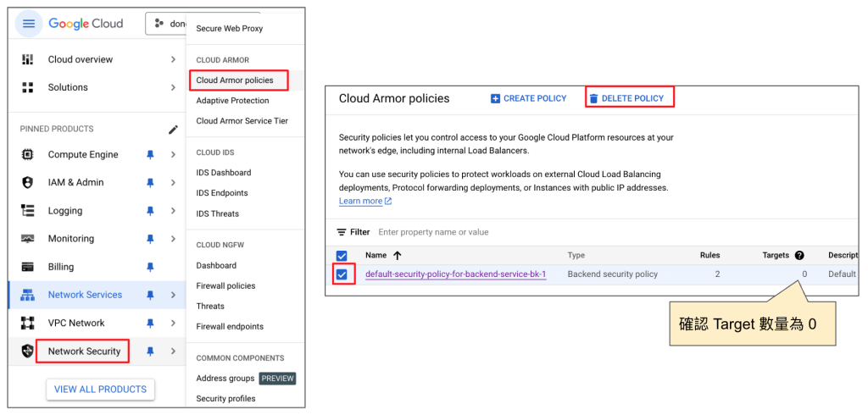Viewport: 868px width, 415px height.
Task: Click the Cloud overview icon
Action: coord(27,59)
